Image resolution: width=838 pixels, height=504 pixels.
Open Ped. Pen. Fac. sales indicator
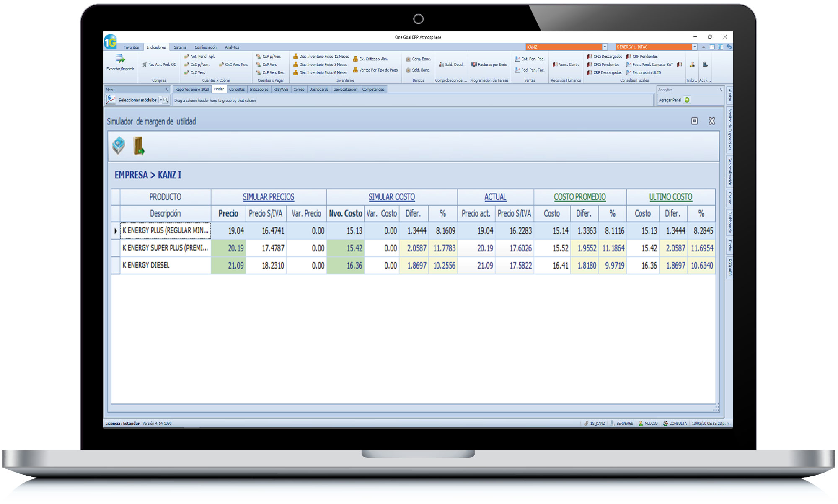(530, 70)
